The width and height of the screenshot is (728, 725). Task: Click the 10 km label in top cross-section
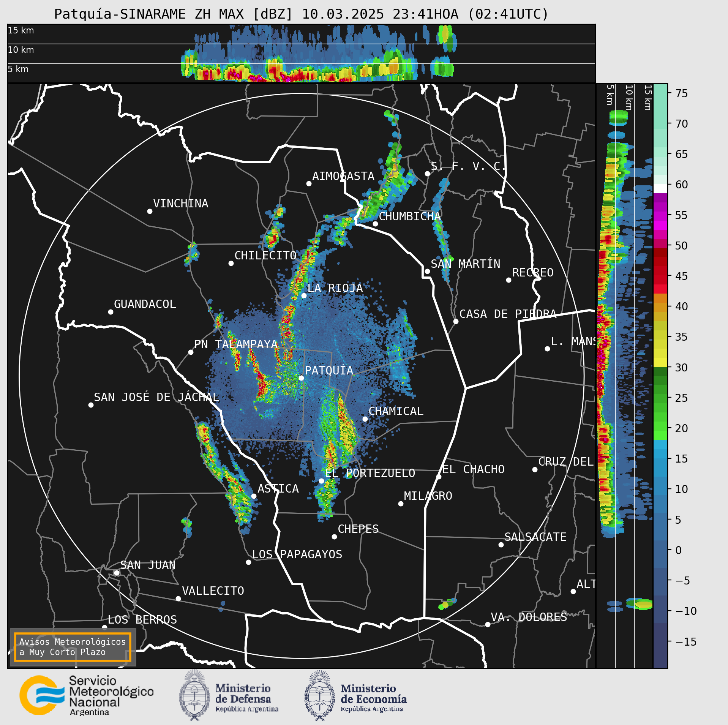pos(21,50)
